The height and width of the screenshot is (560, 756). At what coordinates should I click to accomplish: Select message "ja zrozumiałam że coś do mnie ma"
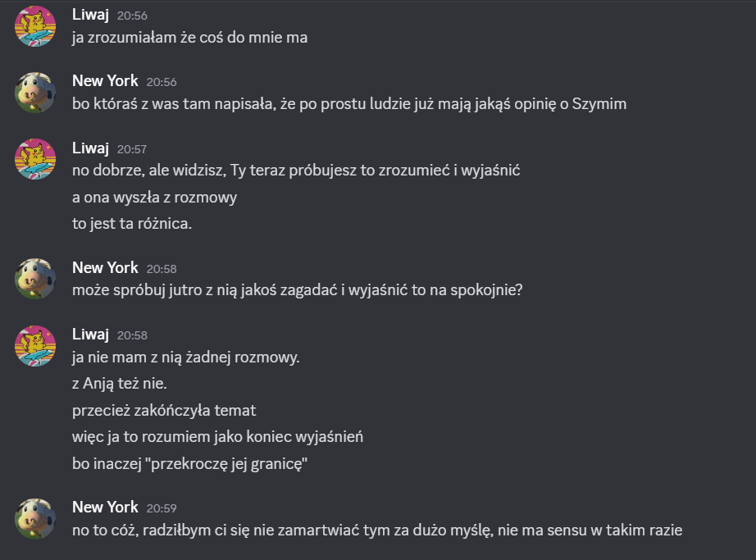pyautogui.click(x=190, y=38)
